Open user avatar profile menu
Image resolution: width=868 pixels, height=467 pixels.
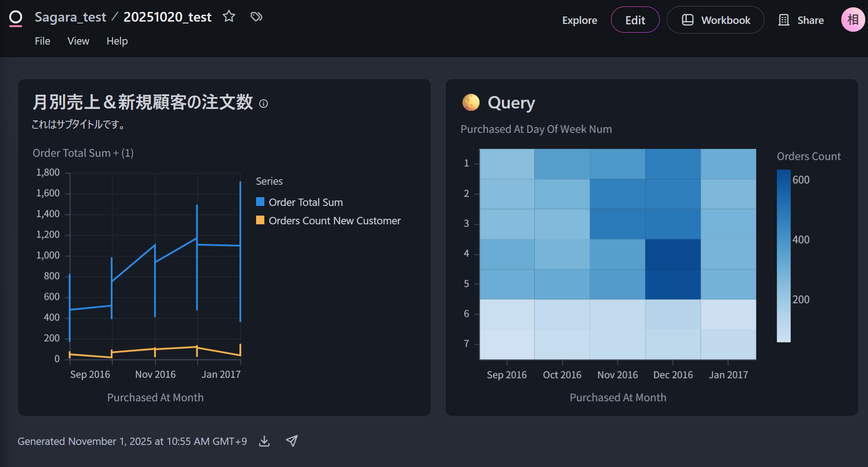(x=853, y=20)
